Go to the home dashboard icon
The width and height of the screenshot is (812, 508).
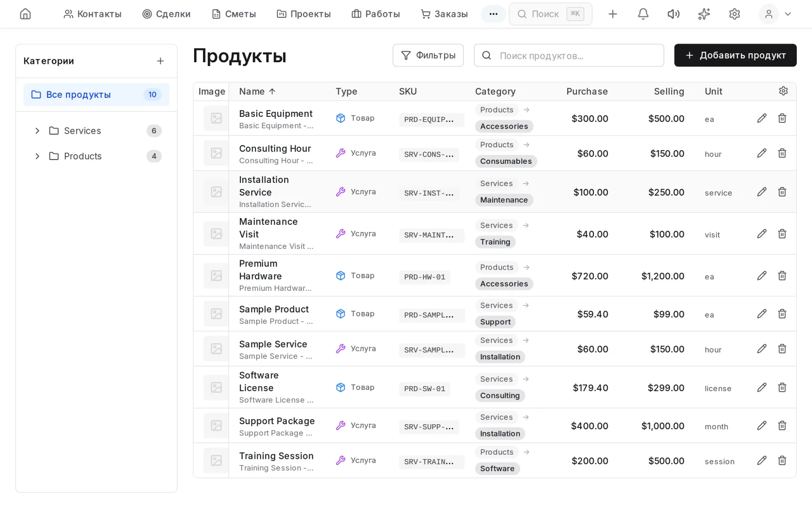(x=25, y=14)
